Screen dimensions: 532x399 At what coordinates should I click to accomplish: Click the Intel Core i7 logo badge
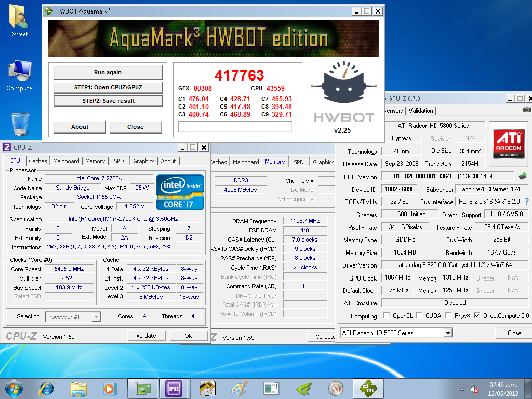180,192
